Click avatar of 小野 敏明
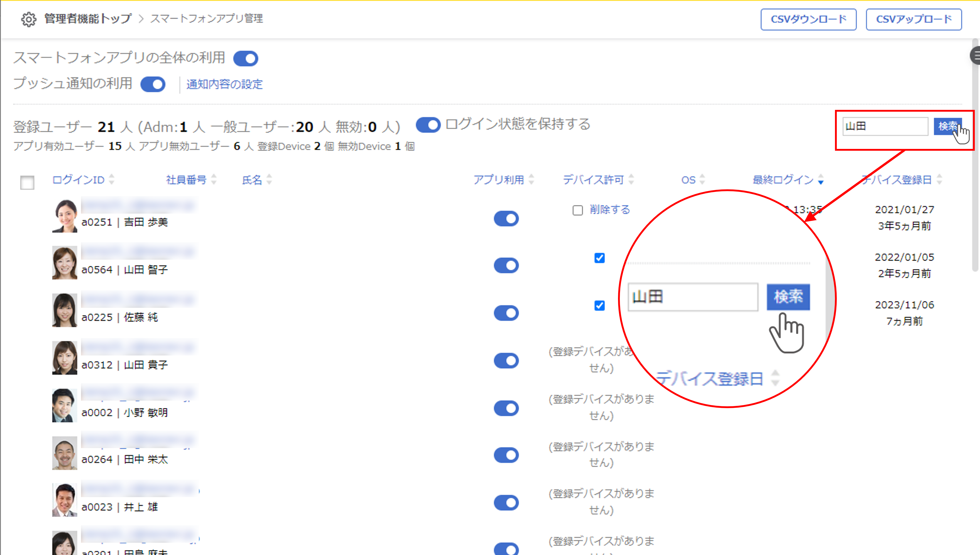Screen dimensions: 980x555 64,406
